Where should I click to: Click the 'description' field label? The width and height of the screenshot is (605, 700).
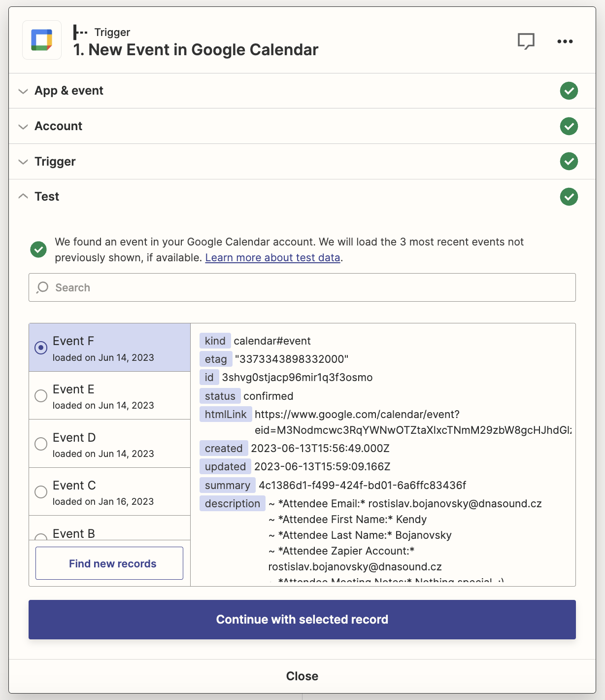pyautogui.click(x=233, y=503)
